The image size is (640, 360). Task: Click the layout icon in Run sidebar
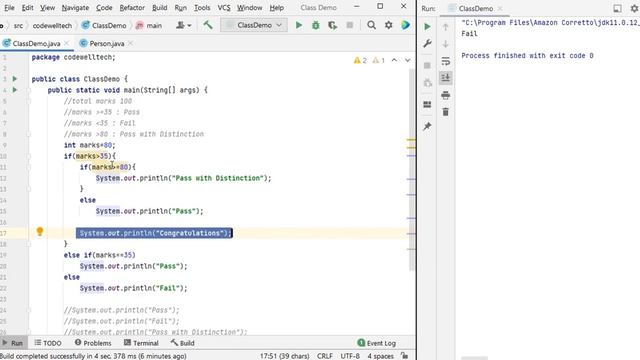[x=427, y=105]
